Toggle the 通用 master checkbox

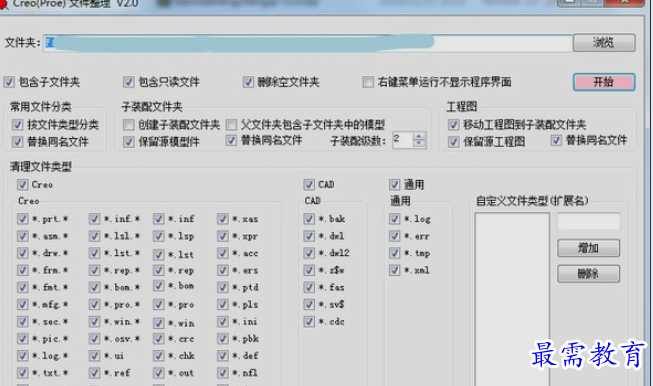point(394,184)
